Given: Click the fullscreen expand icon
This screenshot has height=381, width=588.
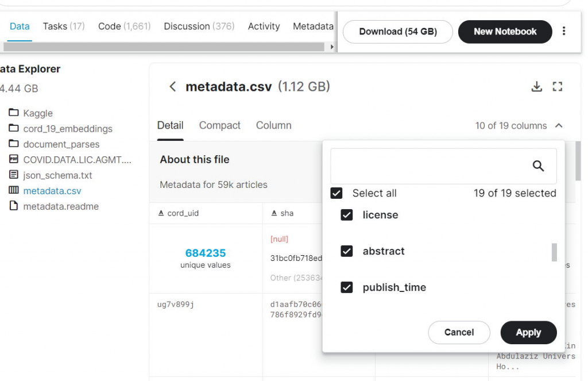Looking at the screenshot, I should [x=557, y=87].
